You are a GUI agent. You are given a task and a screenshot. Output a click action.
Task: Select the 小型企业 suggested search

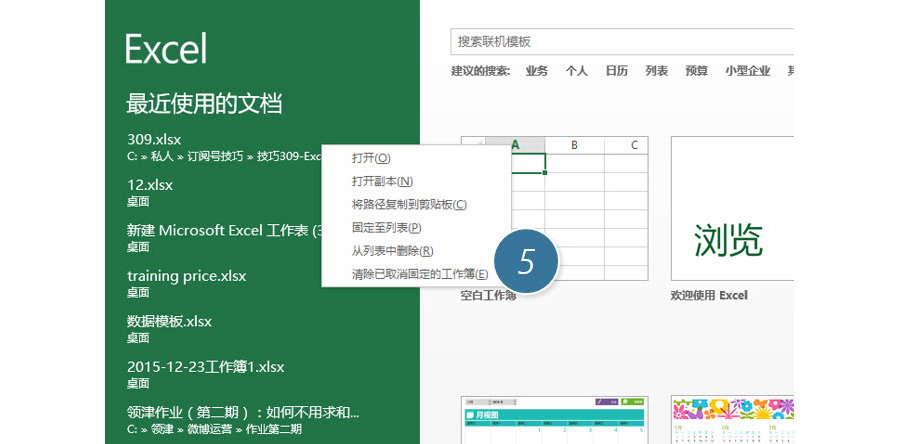[x=747, y=71]
